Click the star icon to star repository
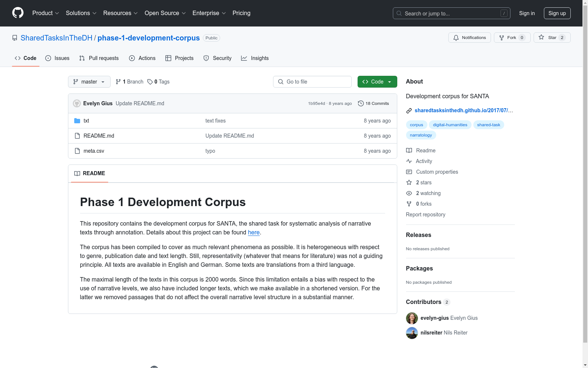The width and height of the screenshot is (588, 368). [x=541, y=37]
